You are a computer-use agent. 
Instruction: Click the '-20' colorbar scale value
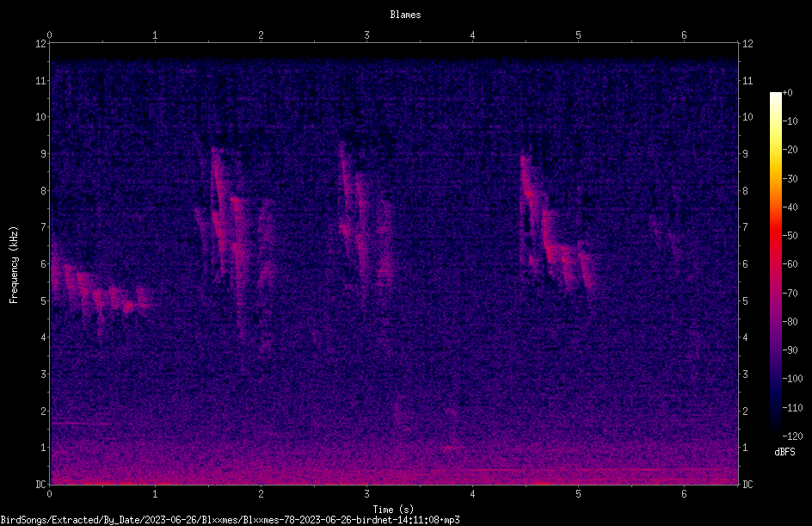click(790, 150)
